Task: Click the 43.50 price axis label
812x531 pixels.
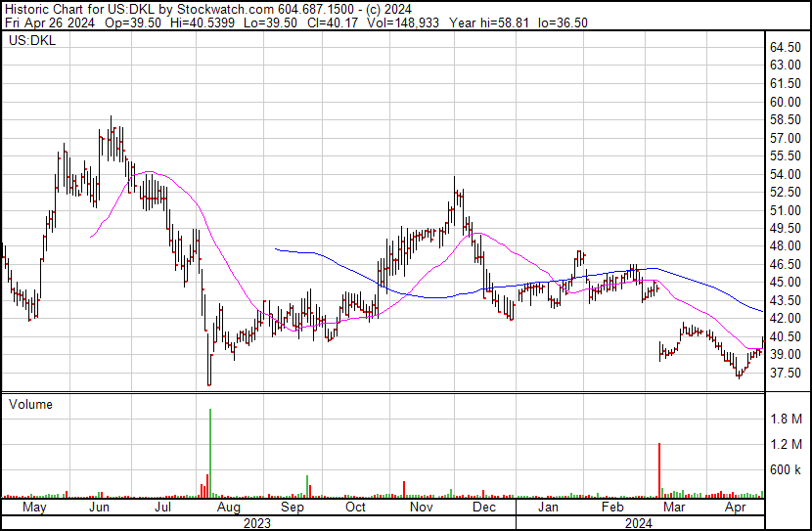Action: point(786,300)
